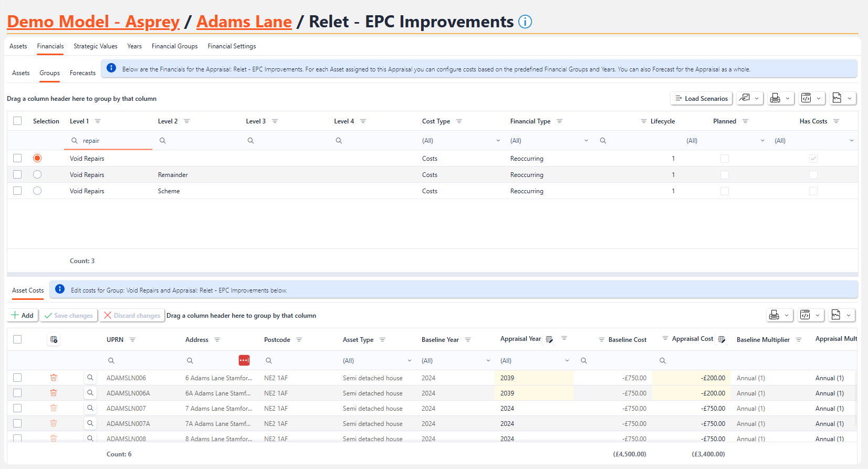The width and height of the screenshot is (868, 469).
Task: Delete the ADAMSLN006 asset cost row
Action: [54, 378]
